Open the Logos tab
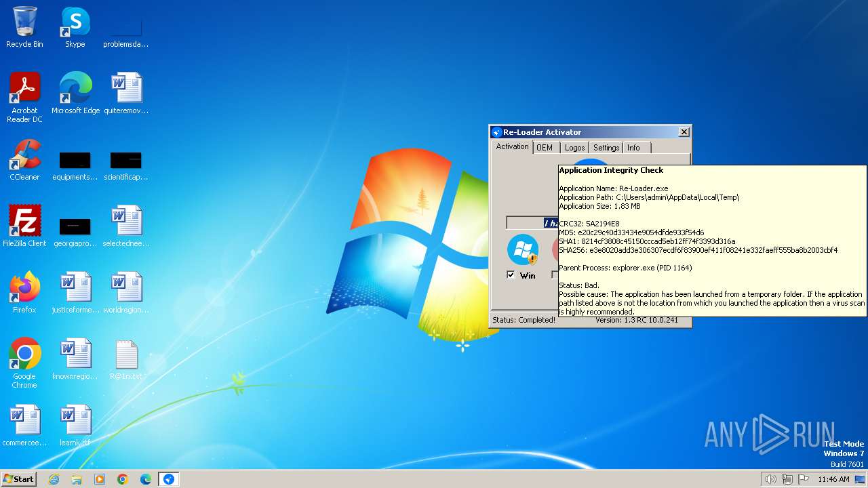The height and width of the screenshot is (488, 868). 574,148
